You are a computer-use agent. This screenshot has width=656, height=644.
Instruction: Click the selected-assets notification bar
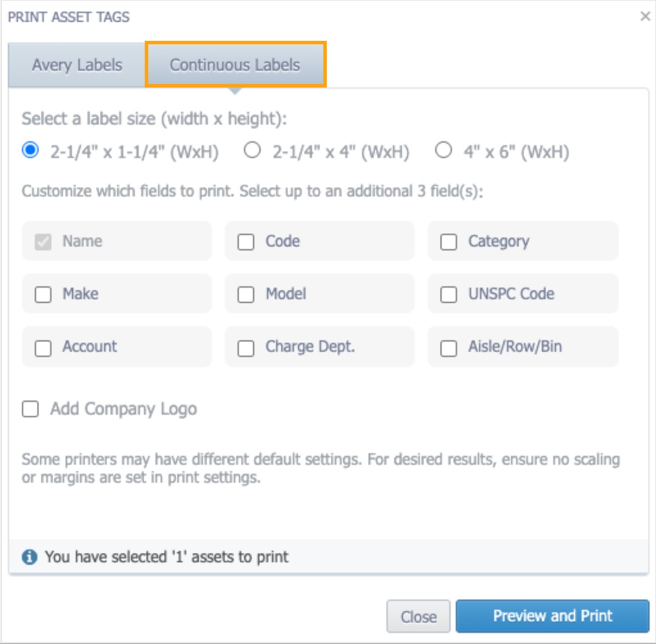[328, 557]
